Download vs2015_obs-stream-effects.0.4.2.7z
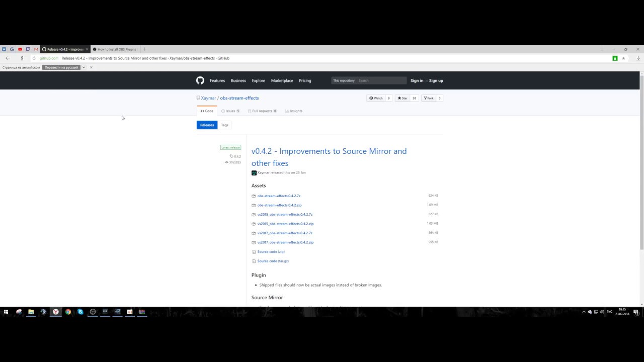Screen dimensions: 644x362 (285, 214)
